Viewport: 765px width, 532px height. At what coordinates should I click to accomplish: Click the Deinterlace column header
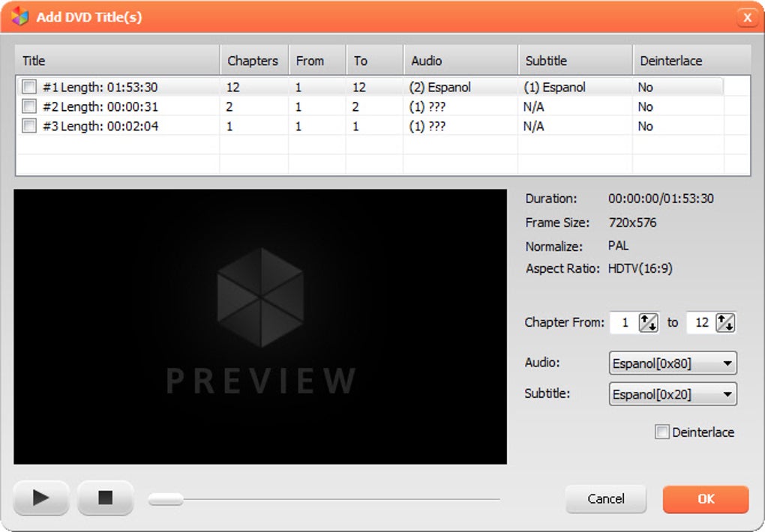(x=691, y=61)
